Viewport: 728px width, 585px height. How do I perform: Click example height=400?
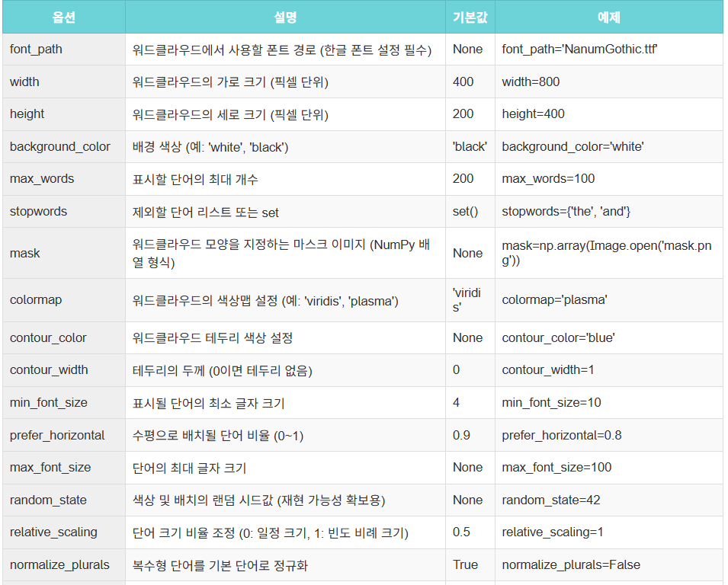533,114
